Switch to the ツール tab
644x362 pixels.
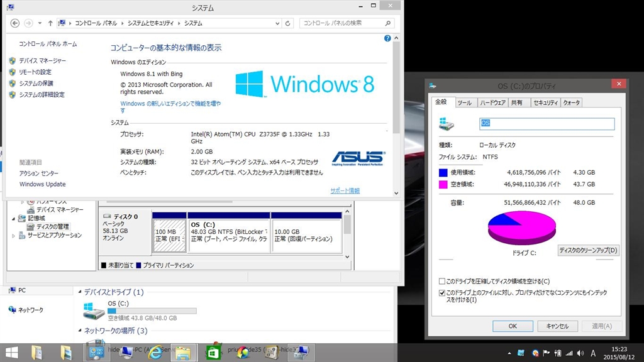click(x=465, y=102)
